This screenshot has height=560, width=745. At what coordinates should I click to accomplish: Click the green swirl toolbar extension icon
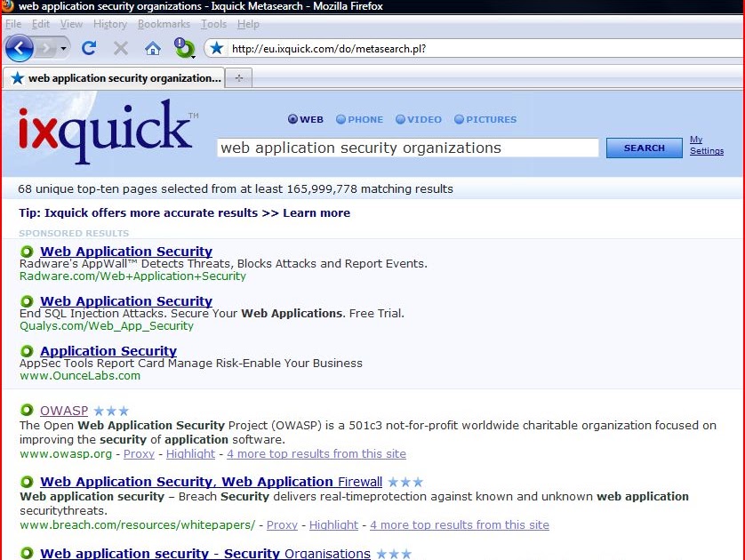pos(184,48)
